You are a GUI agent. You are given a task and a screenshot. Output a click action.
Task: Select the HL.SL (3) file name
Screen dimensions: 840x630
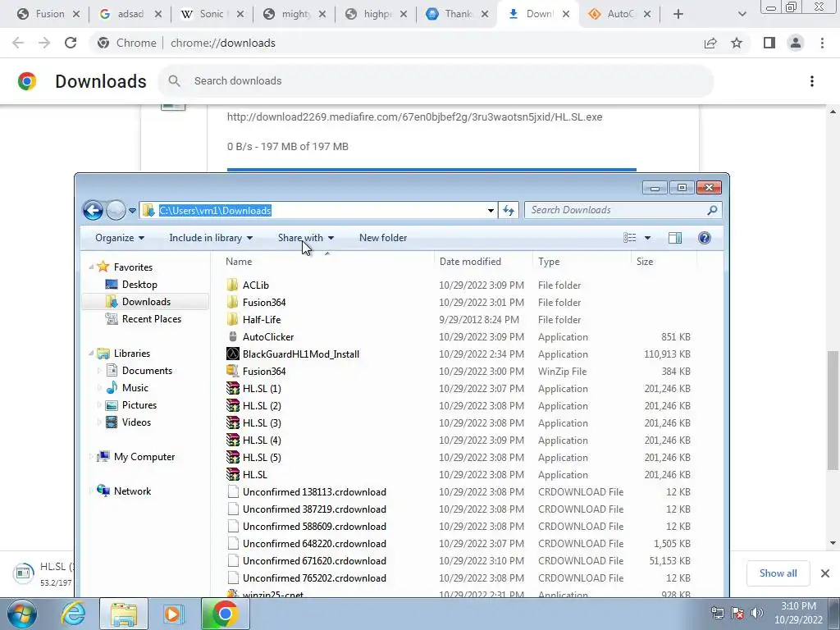click(262, 423)
